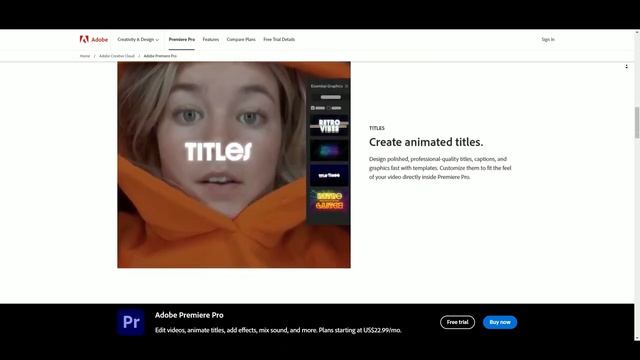Go to Home breadcrumb link
The height and width of the screenshot is (360, 640).
coord(85,56)
